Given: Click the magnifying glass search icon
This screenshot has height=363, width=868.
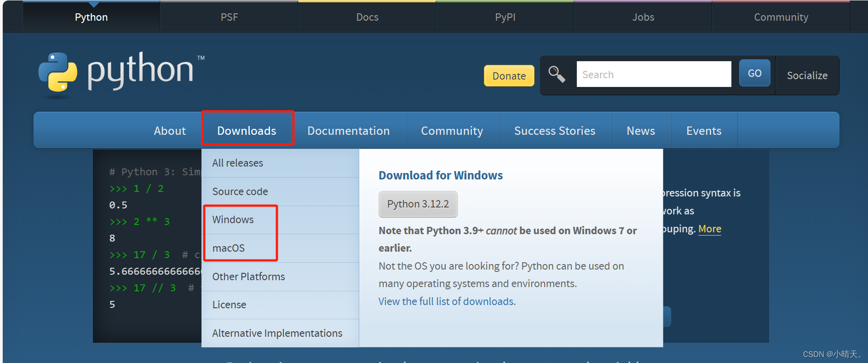Looking at the screenshot, I should pos(557,74).
